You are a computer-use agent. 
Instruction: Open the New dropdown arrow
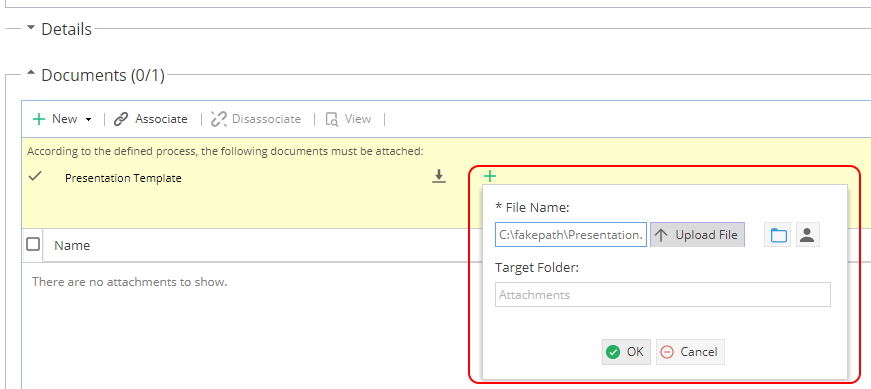tap(88, 119)
